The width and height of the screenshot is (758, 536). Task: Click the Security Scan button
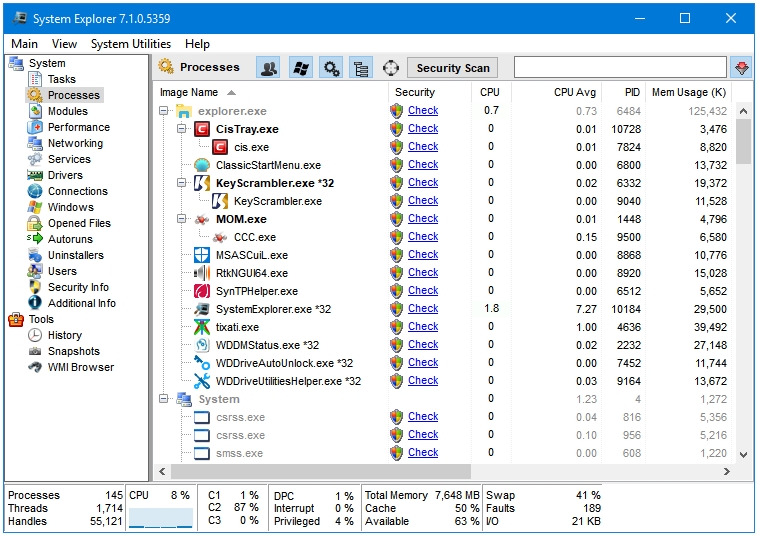point(453,68)
